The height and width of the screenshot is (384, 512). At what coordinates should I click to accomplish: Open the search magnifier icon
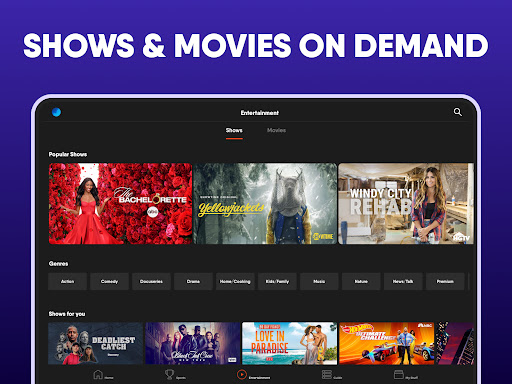(x=458, y=112)
